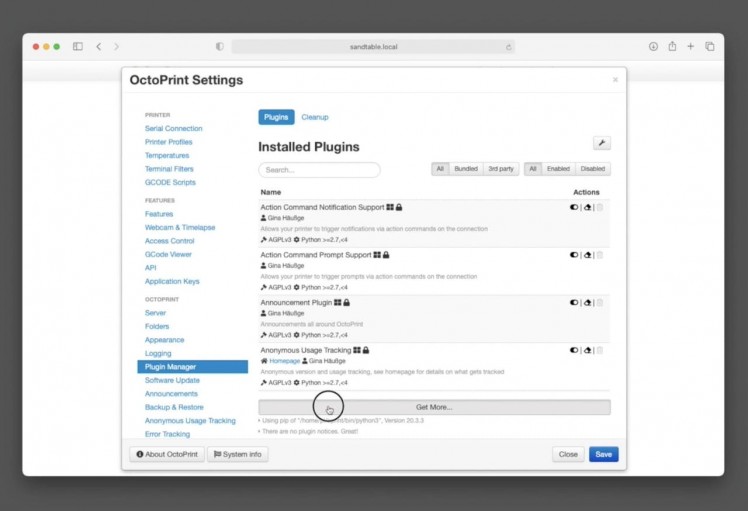Select the All status filter button
748x511 pixels.
pos(533,169)
